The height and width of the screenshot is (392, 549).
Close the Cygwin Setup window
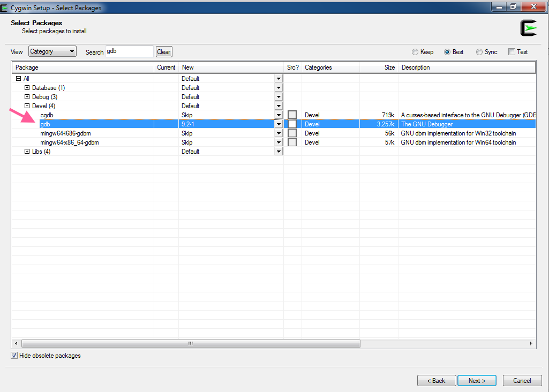(533, 6)
